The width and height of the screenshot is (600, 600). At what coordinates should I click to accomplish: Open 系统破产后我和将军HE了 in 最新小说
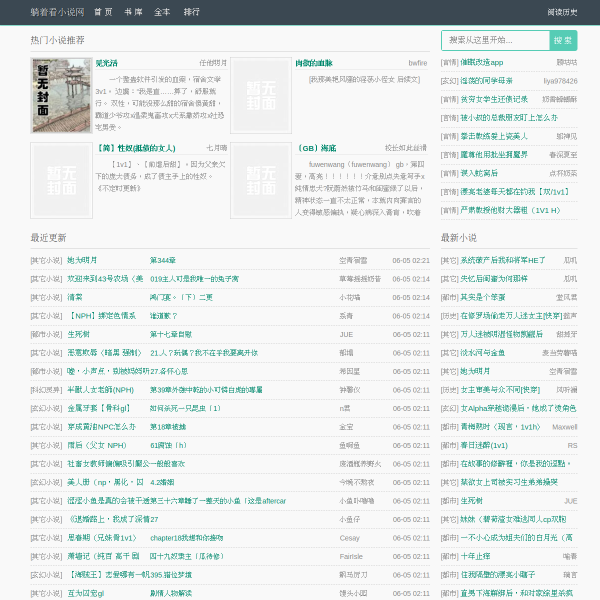click(x=503, y=261)
